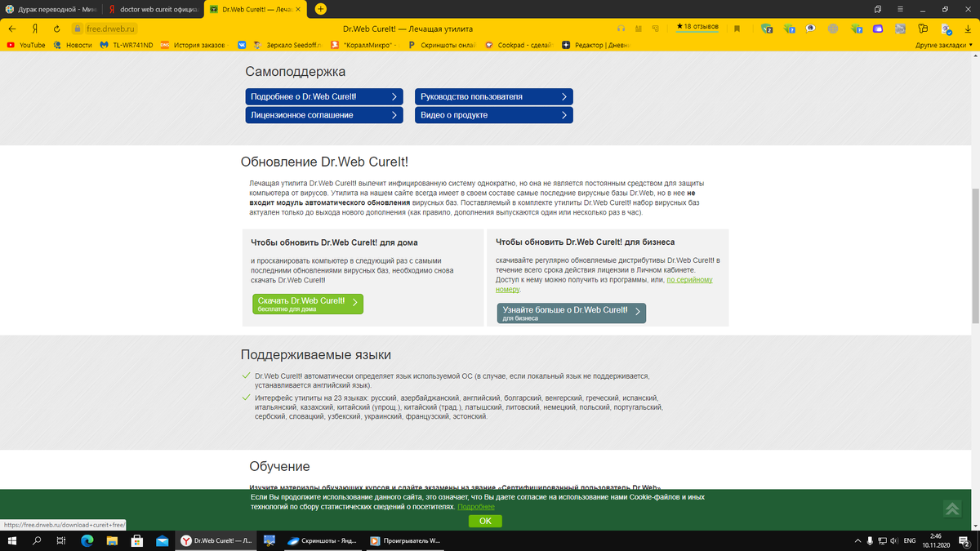Select the Dr.Web CureIt! Лечащая утилита tab
Screen dimensions: 980x551
[x=254, y=9]
